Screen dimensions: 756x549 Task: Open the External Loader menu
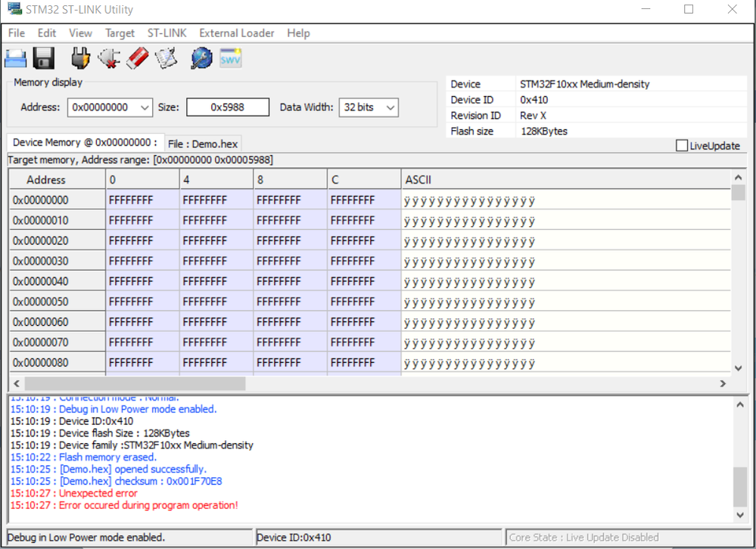237,33
